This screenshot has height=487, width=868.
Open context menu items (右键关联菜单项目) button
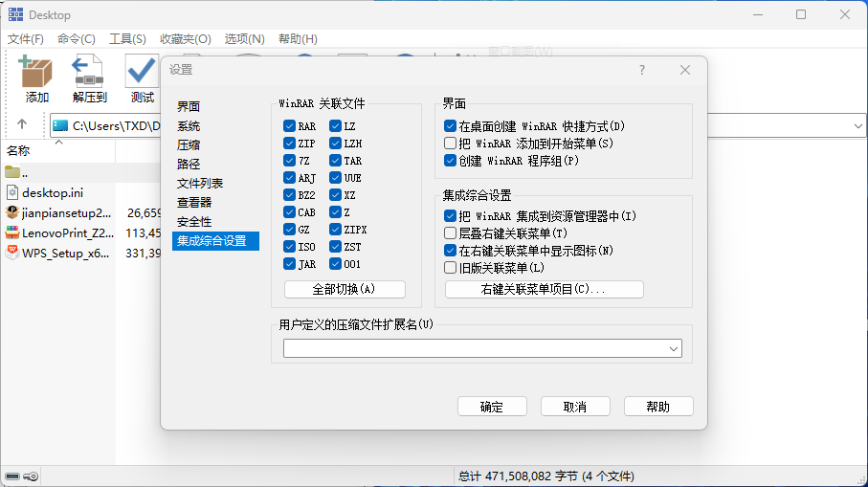545,289
